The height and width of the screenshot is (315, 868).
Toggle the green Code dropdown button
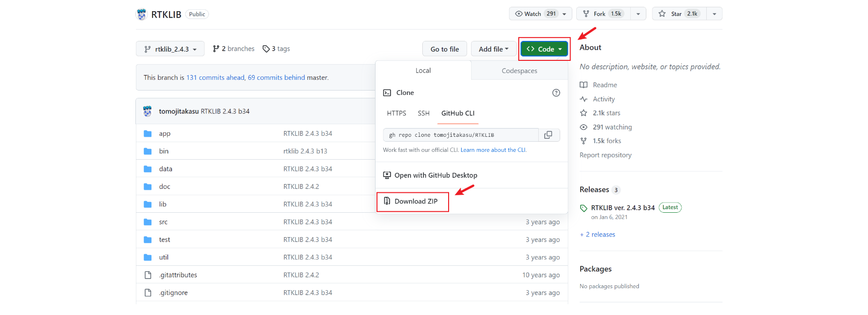544,49
